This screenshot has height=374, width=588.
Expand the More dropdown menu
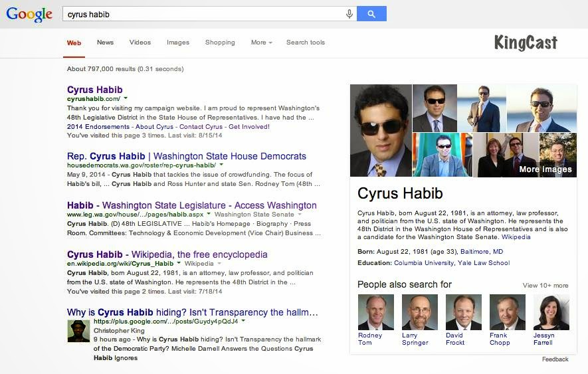tap(261, 43)
